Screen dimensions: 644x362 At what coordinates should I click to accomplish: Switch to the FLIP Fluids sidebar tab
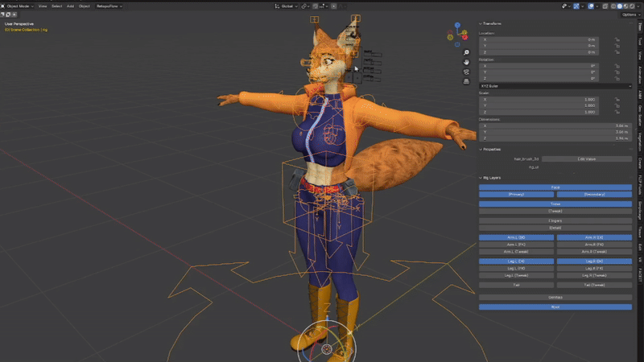pyautogui.click(x=640, y=185)
